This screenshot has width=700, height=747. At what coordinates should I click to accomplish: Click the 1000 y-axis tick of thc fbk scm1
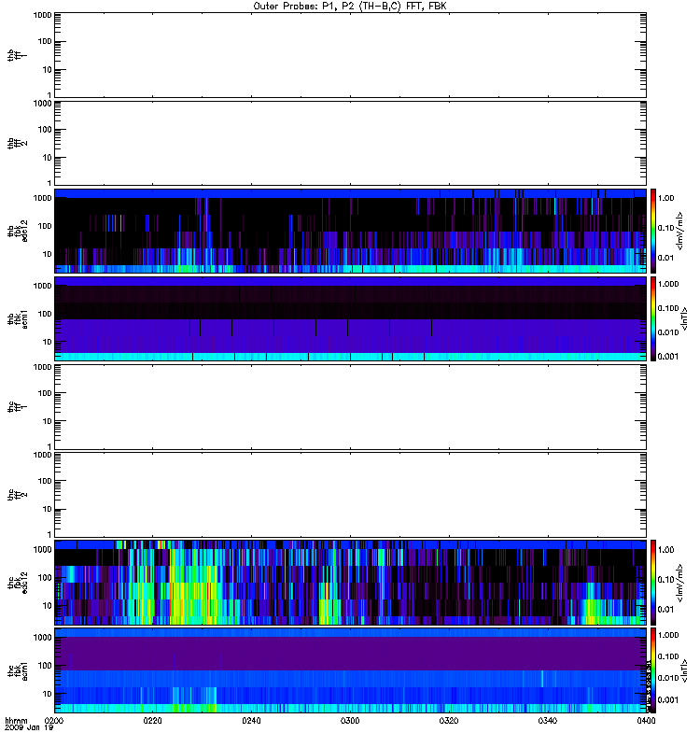[42, 638]
